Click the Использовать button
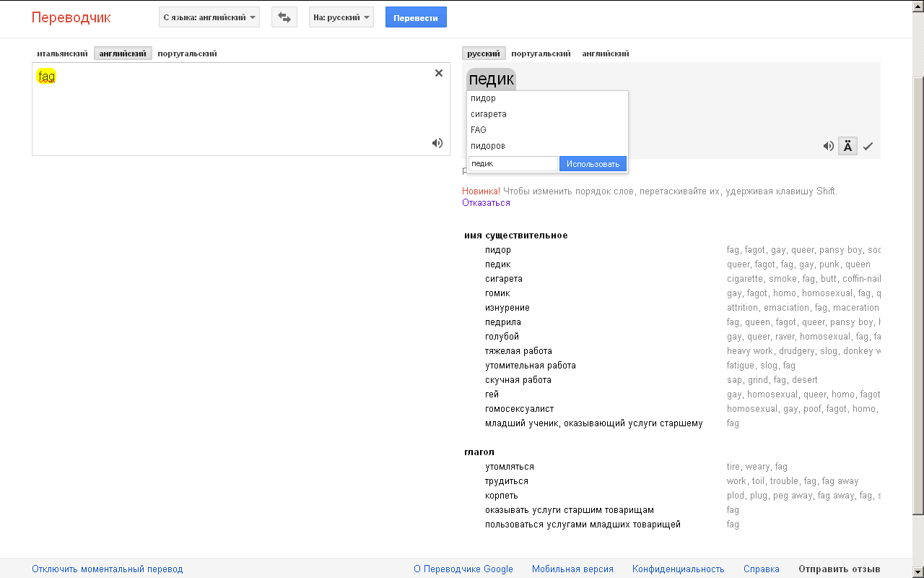 tap(593, 164)
